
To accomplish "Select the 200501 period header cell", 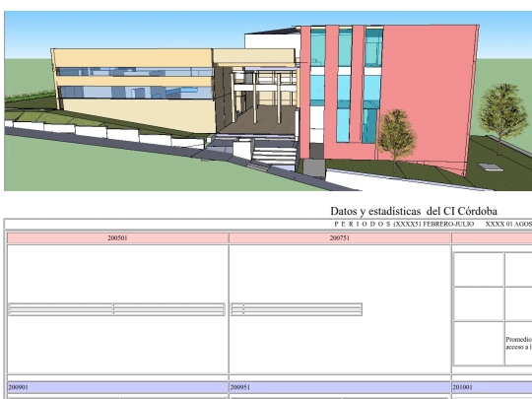I will point(117,238).
